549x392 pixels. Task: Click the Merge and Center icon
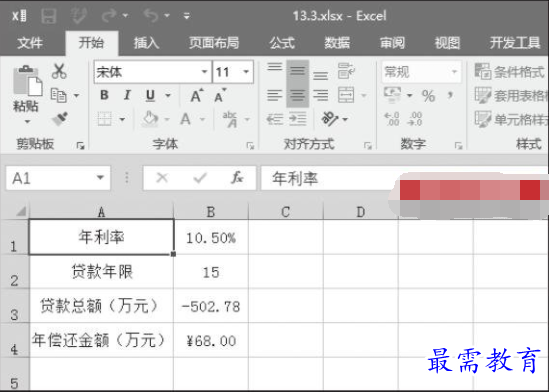pyautogui.click(x=346, y=95)
